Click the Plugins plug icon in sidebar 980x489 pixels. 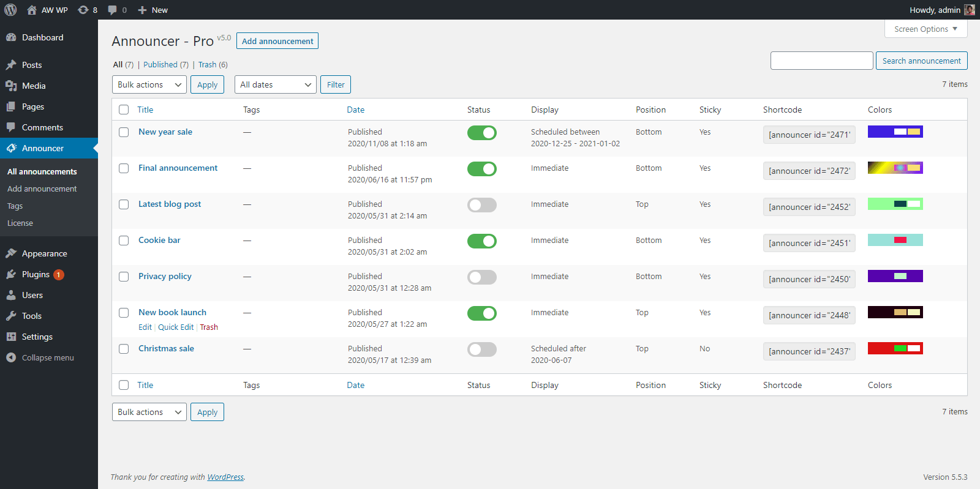(11, 274)
